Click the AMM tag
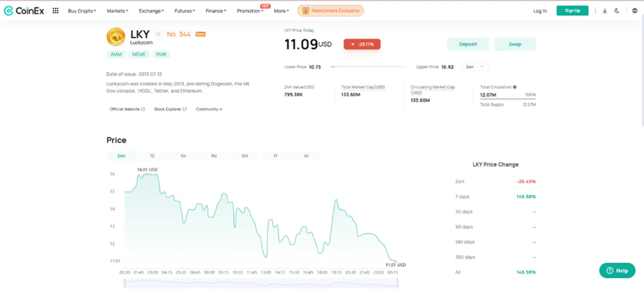644x299 pixels. [x=116, y=54]
